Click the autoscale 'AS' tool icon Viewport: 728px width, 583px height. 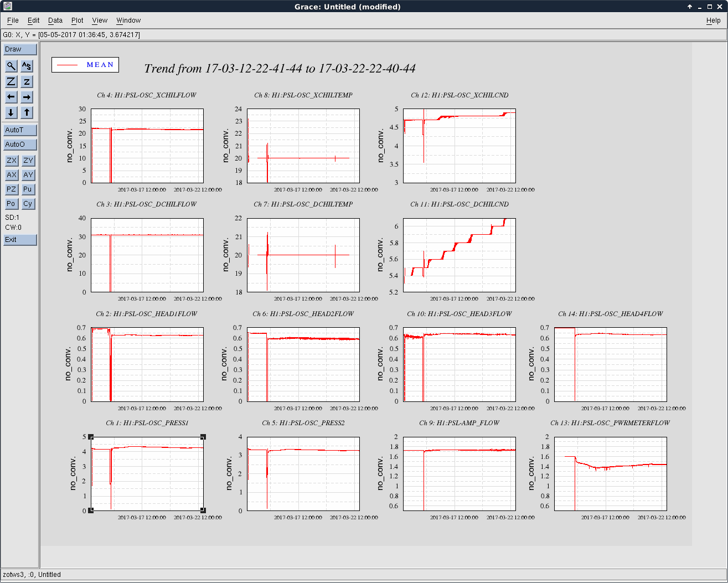(x=27, y=66)
